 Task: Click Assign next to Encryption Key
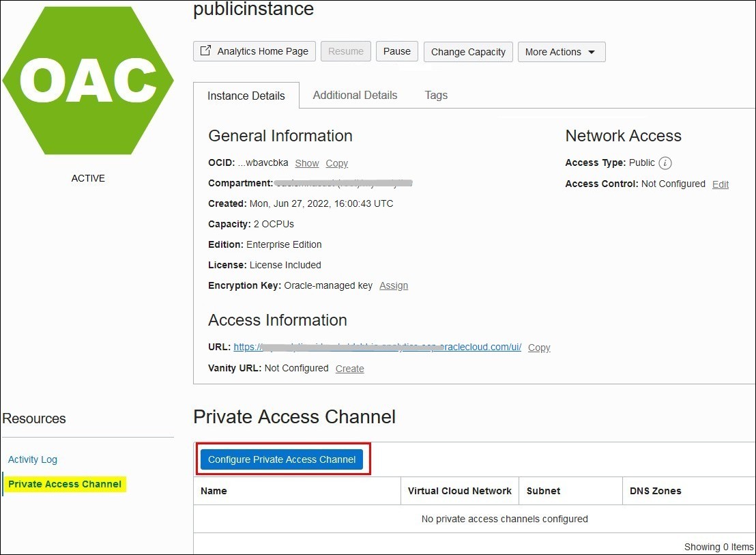(x=394, y=285)
